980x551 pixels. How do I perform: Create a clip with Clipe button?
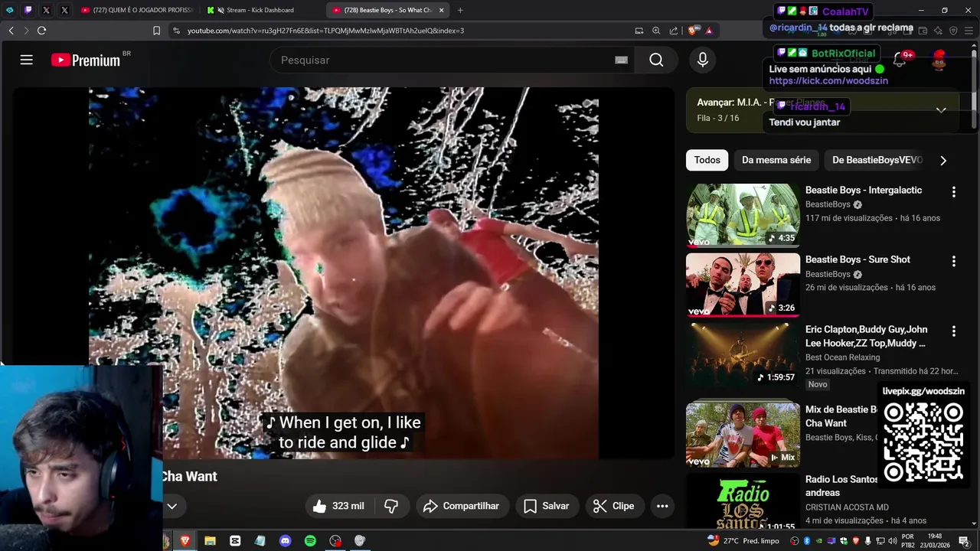coord(614,506)
